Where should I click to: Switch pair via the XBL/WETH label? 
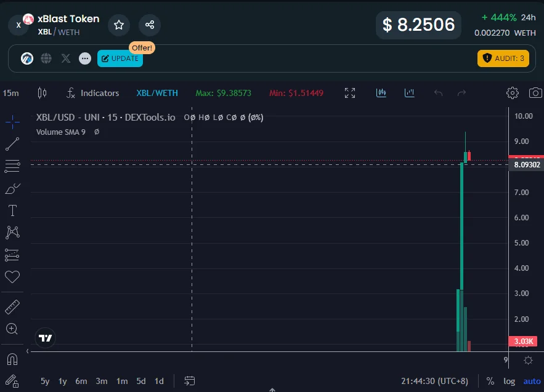click(x=157, y=93)
